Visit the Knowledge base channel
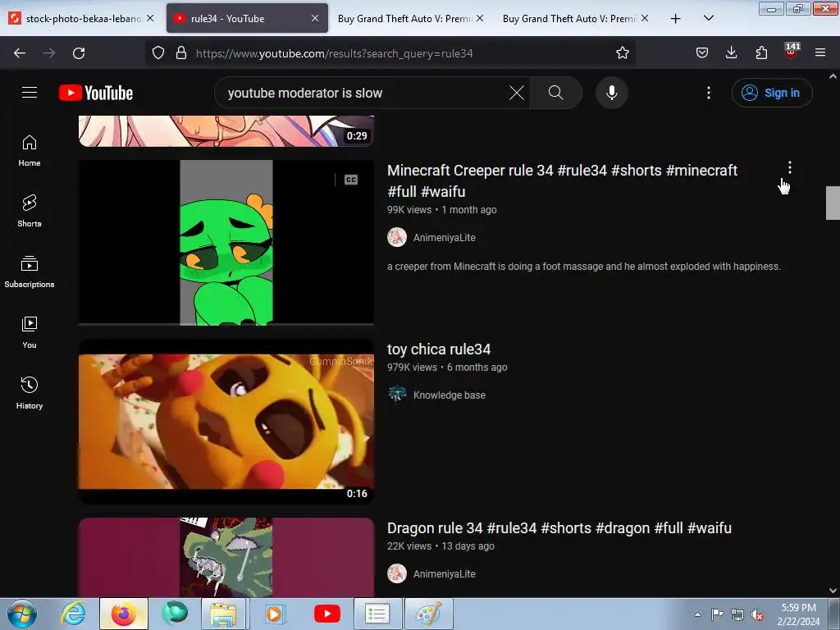840x630 pixels. 449,395
